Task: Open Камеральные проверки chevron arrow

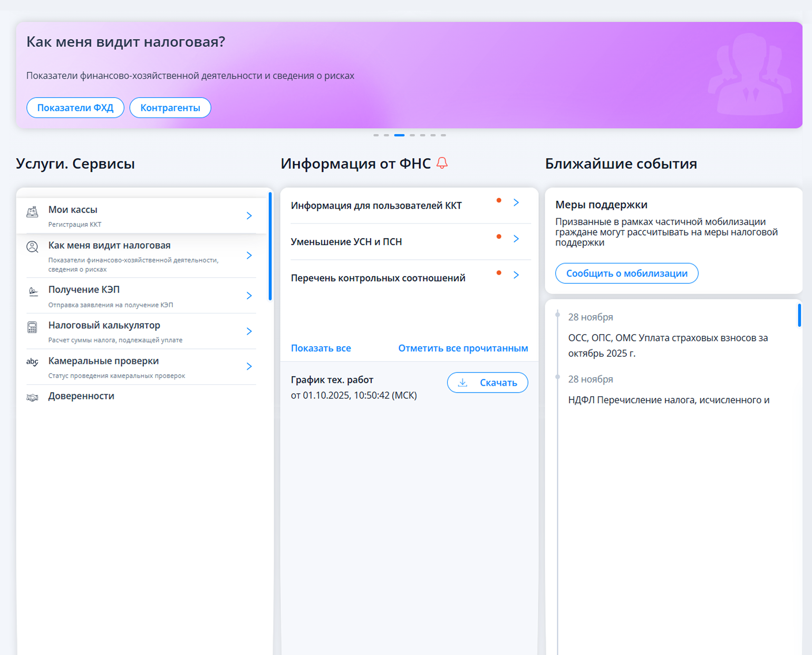Action: (x=249, y=366)
